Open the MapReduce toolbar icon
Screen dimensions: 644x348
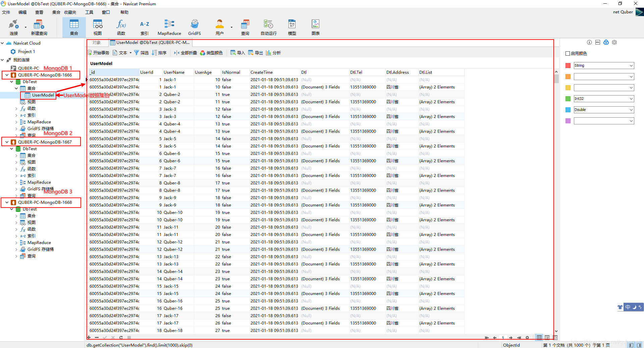(169, 27)
